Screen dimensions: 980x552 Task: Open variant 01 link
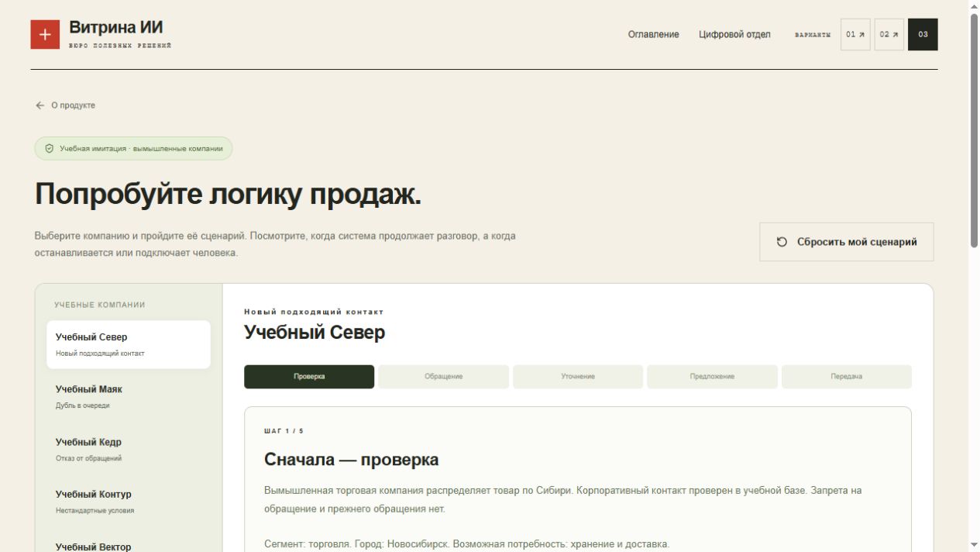pos(855,35)
